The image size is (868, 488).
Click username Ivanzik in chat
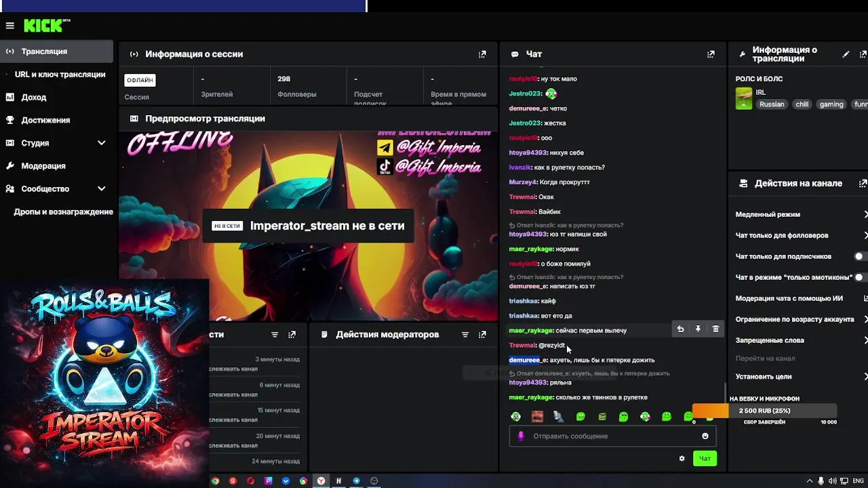click(x=520, y=167)
